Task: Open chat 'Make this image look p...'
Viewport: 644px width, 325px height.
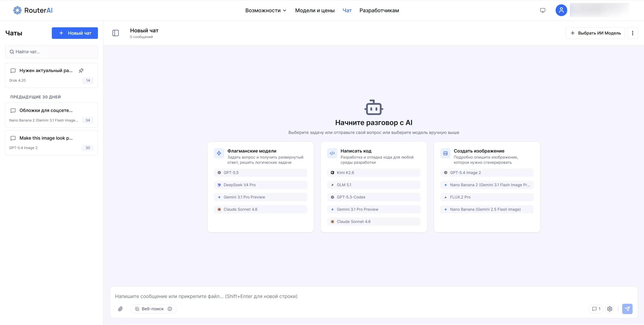Action: pos(52,143)
